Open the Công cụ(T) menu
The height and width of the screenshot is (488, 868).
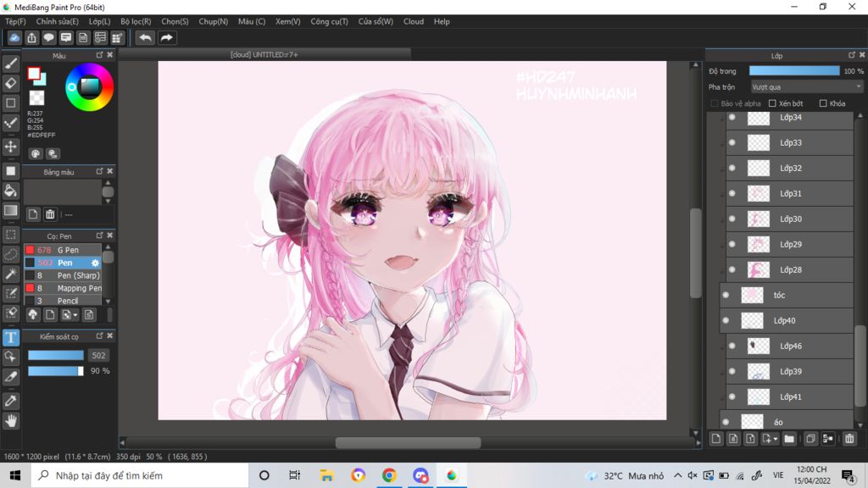tap(330, 21)
